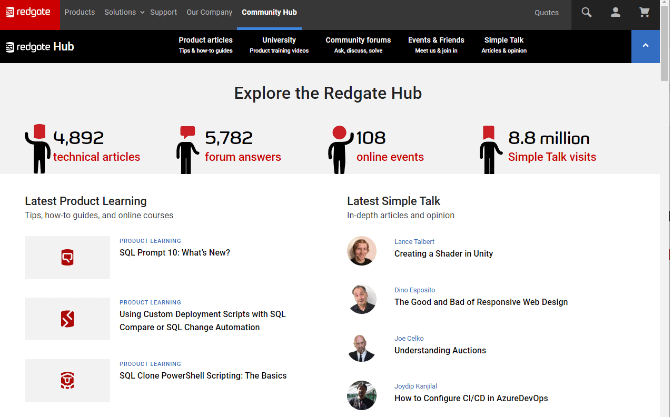The image size is (670, 417).
Task: Click the forum answers figure icon
Action: click(x=187, y=150)
